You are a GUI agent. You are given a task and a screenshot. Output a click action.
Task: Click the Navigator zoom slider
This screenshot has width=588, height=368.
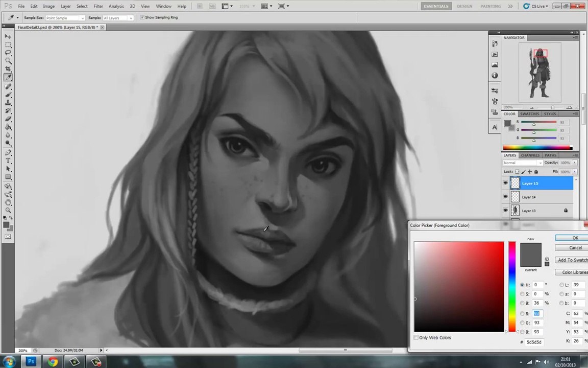[552, 107]
